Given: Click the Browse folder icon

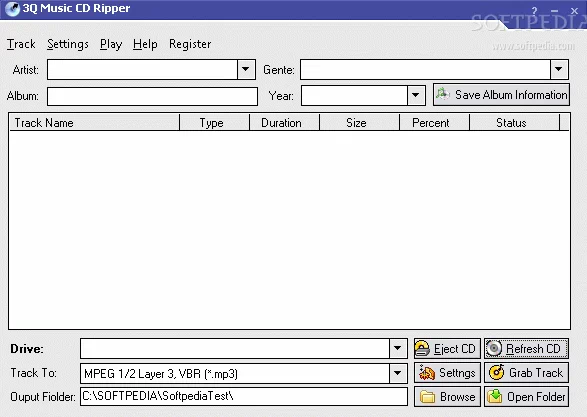Looking at the screenshot, I should coord(427,397).
